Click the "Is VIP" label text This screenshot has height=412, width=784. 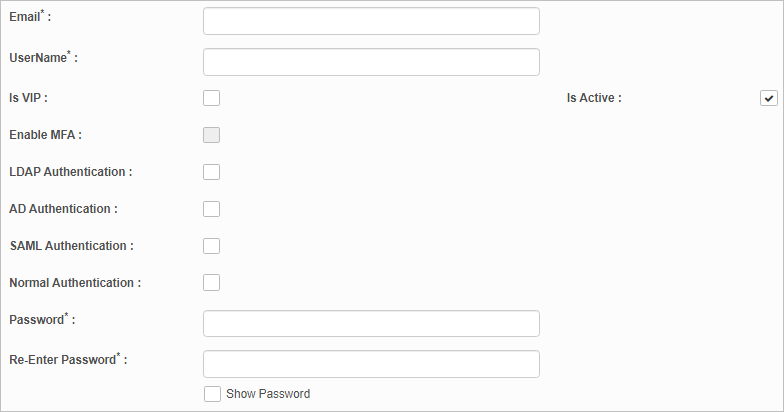pyautogui.click(x=26, y=98)
